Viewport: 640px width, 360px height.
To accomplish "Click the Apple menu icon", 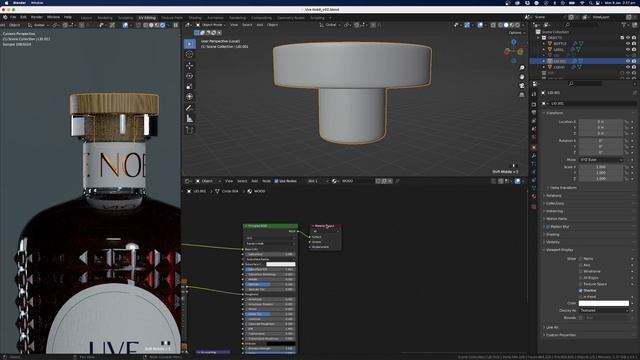I will coord(6,3).
